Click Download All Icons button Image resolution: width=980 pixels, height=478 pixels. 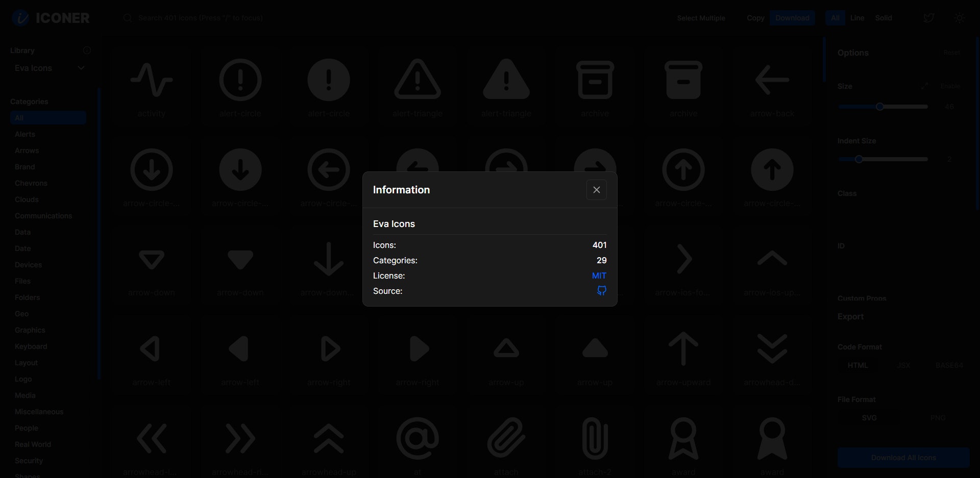tap(903, 458)
